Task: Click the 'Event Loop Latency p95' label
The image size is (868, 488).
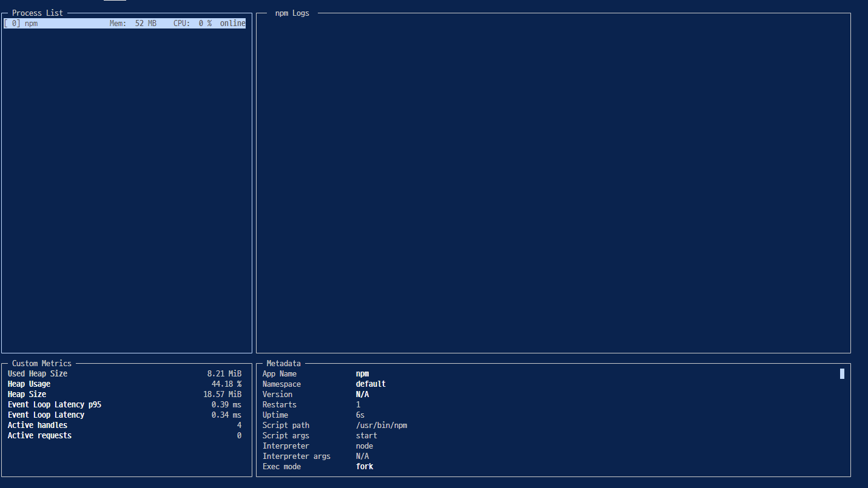Action: pos(55,404)
